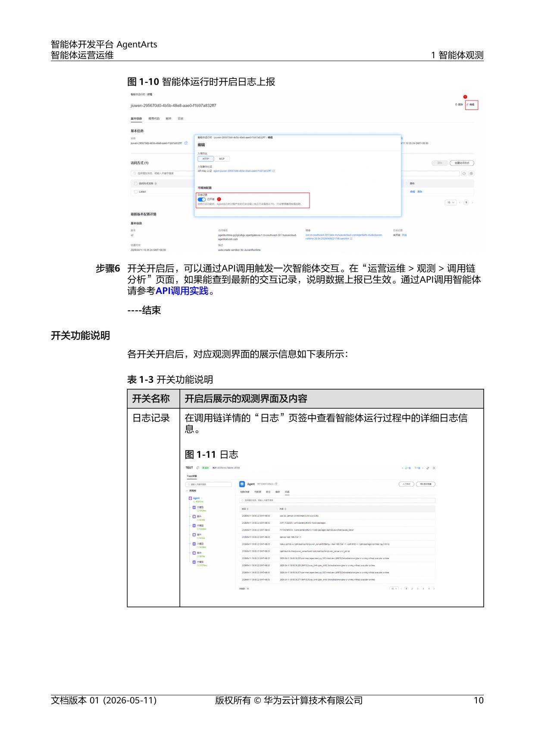Click the 人工标注 button
This screenshot has height=756, width=535.
(x=407, y=484)
